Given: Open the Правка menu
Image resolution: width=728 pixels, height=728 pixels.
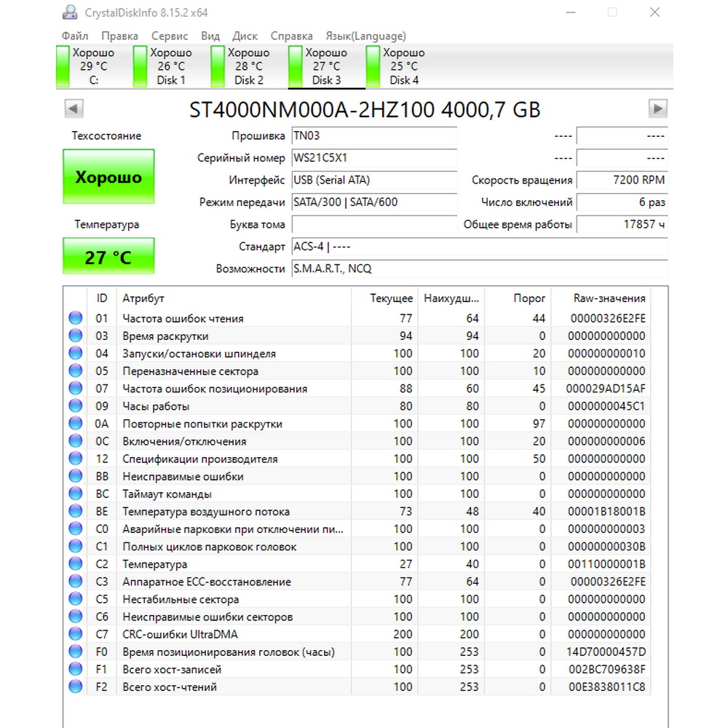Looking at the screenshot, I should click(x=120, y=36).
